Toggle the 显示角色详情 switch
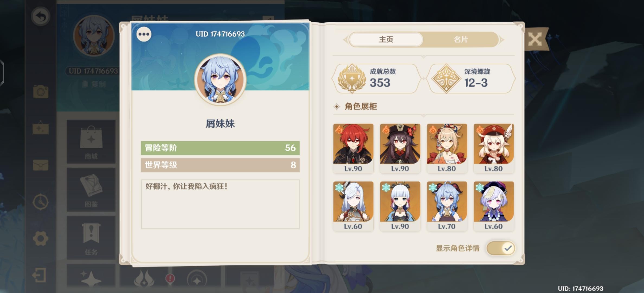Image resolution: width=644 pixels, height=293 pixels. coord(501,248)
